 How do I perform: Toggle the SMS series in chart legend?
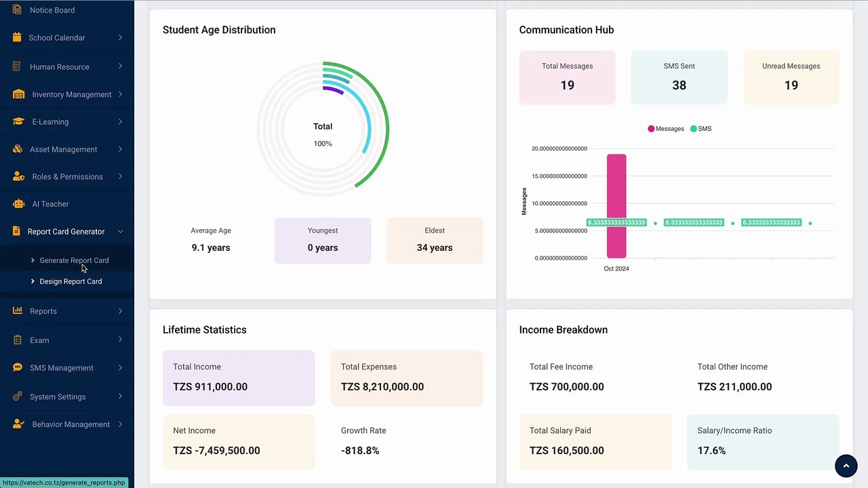(x=701, y=129)
